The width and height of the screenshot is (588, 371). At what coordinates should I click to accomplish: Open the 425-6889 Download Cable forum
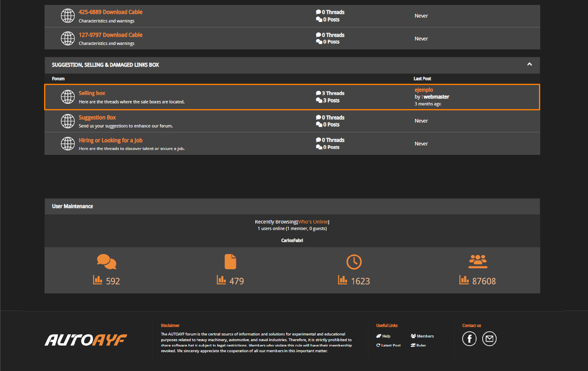click(x=111, y=12)
